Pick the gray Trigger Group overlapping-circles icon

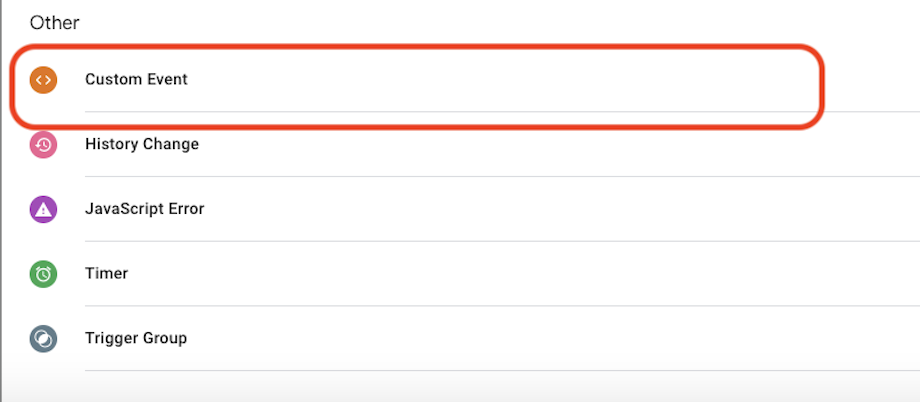pos(43,338)
